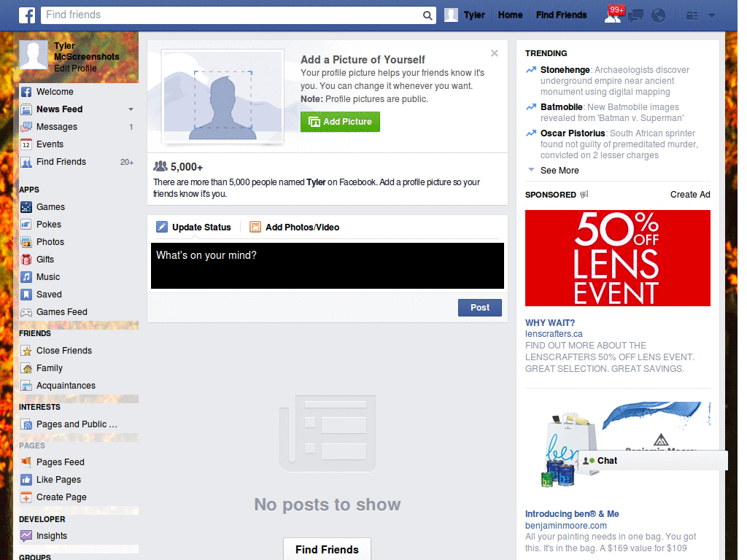Click the Introducing ben® & Me headline

[x=572, y=514]
